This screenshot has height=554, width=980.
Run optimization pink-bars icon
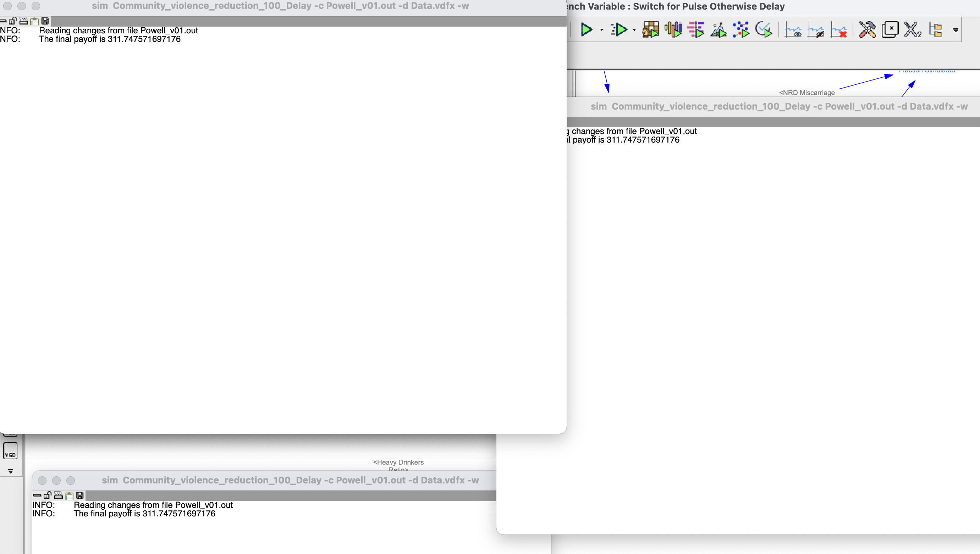click(696, 30)
